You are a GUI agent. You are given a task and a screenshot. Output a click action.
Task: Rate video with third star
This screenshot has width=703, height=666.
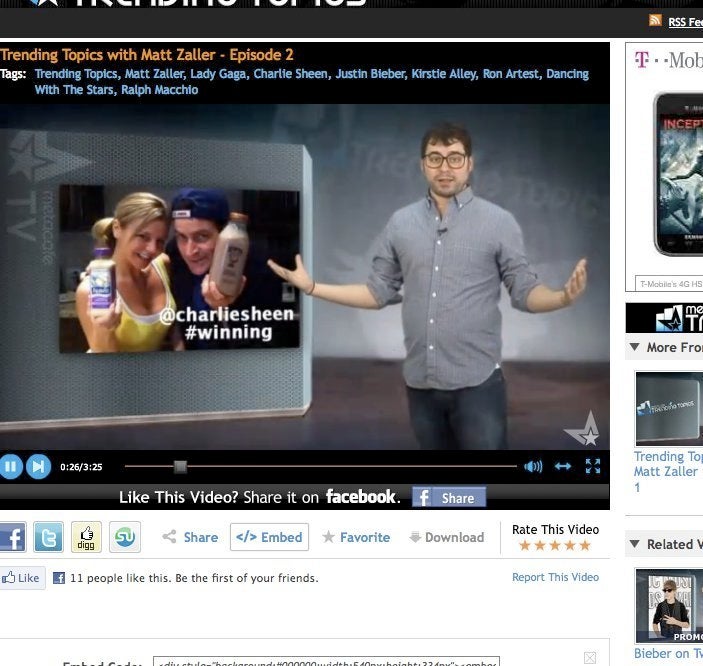coord(555,545)
